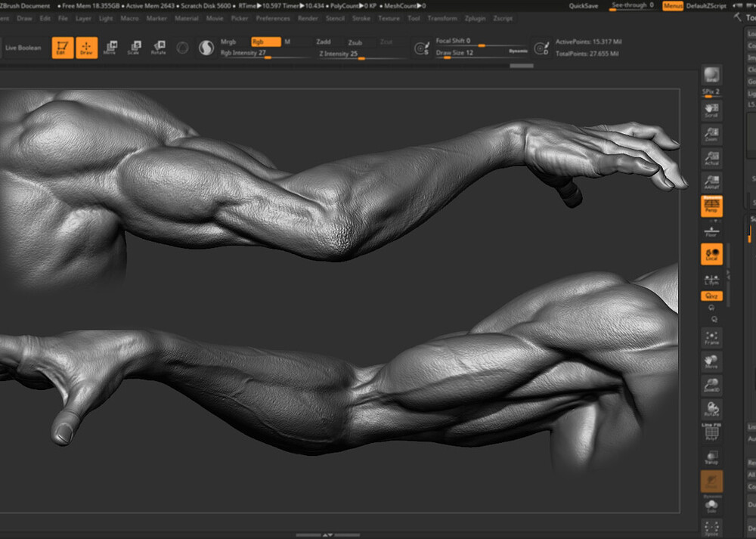The image size is (756, 539).
Task: Open the Picker menu
Action: 240,18
